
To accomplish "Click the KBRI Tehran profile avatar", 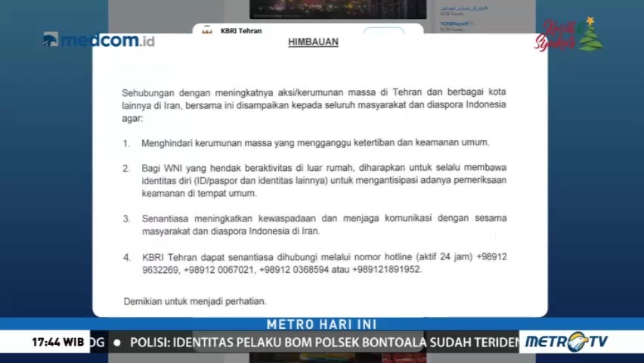I will pyautogui.click(x=207, y=30).
